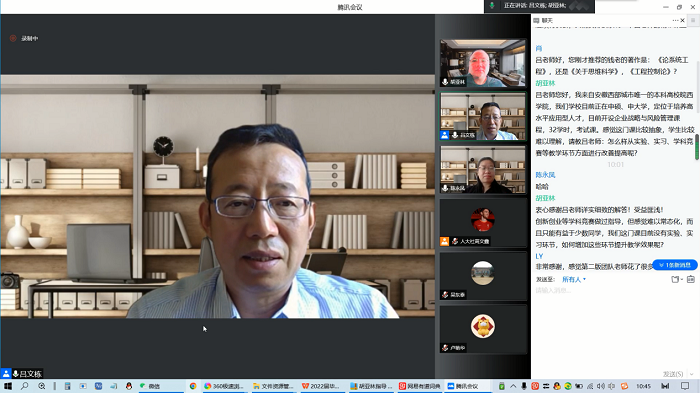
Task: Open the QQ penguin icon in taskbar
Action: pos(129,386)
